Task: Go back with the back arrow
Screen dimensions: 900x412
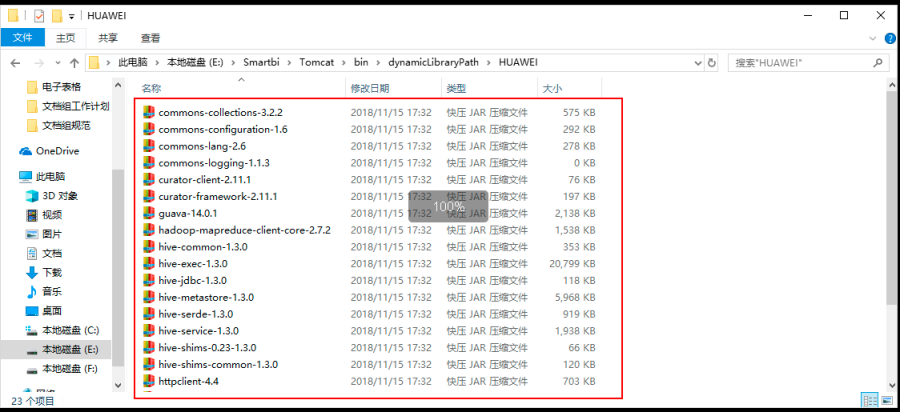Action: pyautogui.click(x=15, y=63)
